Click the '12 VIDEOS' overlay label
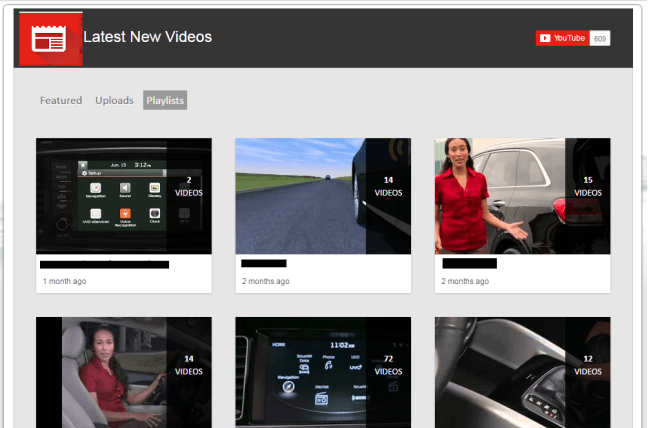This screenshot has height=428, width=650. tap(588, 365)
